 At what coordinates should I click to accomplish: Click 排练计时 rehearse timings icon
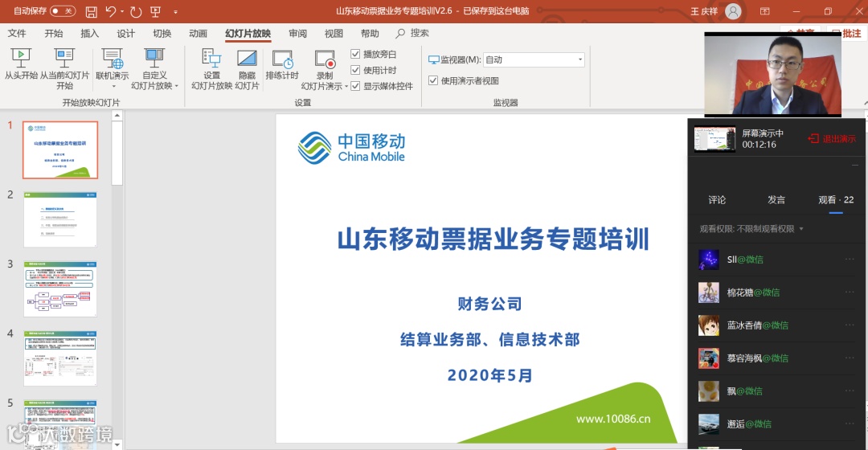(x=282, y=58)
